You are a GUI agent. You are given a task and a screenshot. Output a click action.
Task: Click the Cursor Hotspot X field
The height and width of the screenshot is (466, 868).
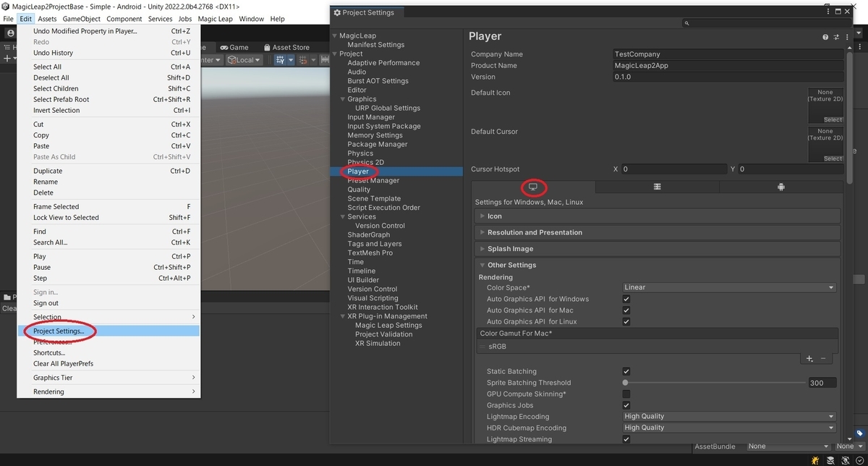click(673, 169)
